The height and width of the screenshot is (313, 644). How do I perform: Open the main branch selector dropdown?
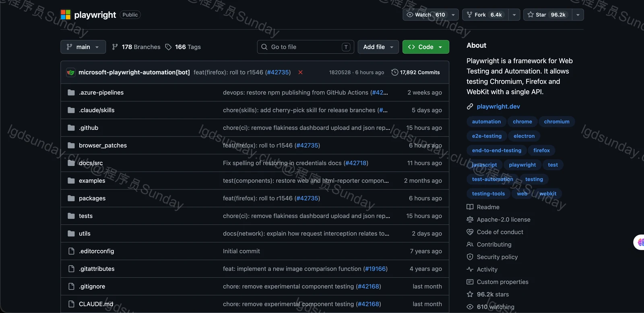[83, 47]
